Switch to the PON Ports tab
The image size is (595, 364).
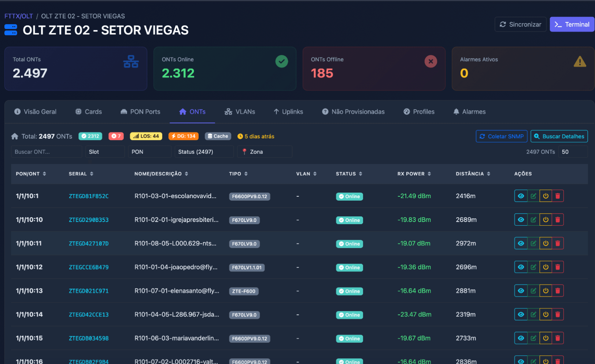140,112
